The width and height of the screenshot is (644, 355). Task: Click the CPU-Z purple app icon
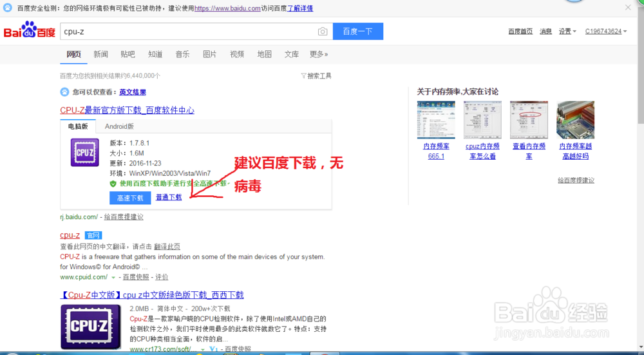coord(84,153)
